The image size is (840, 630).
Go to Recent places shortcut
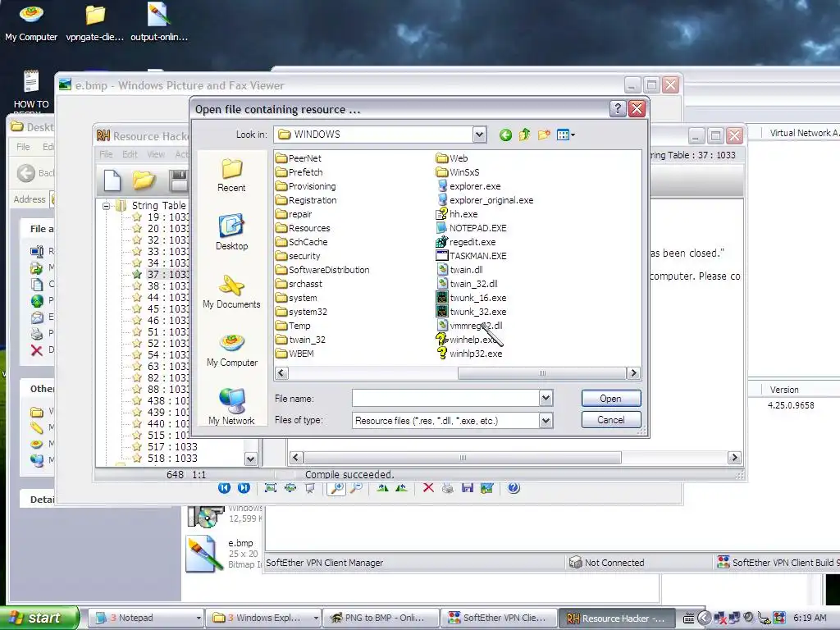tap(231, 176)
